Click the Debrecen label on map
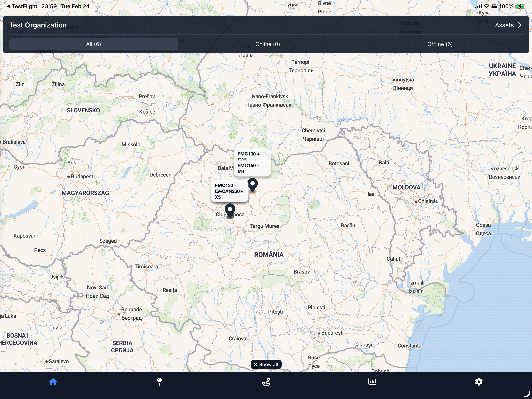This screenshot has height=399, width=532. coord(160,175)
